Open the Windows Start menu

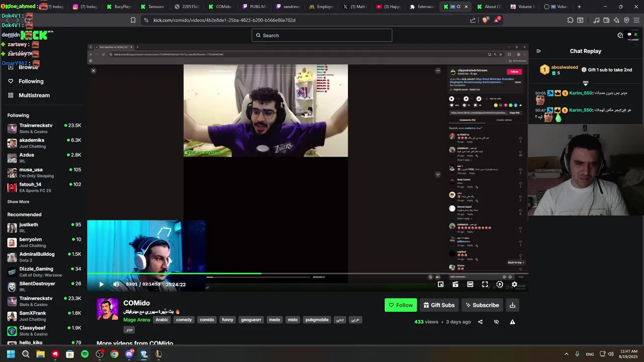coord(11,354)
